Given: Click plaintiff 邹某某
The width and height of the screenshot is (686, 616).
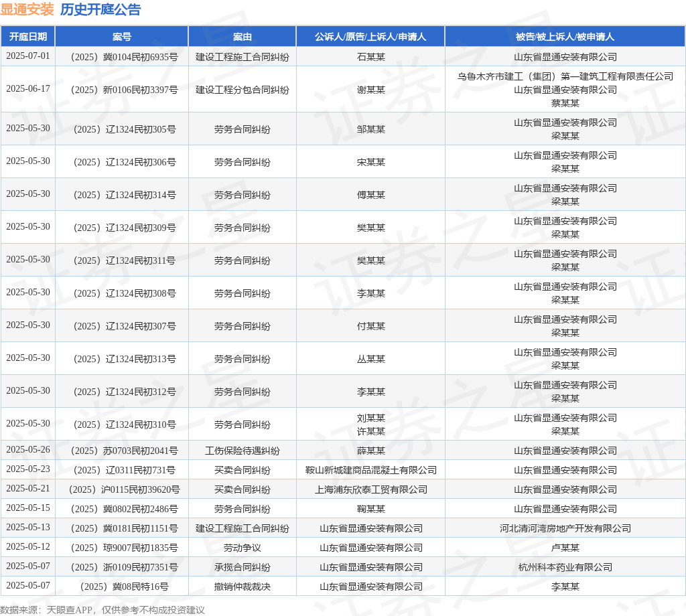Looking at the screenshot, I should point(371,129).
